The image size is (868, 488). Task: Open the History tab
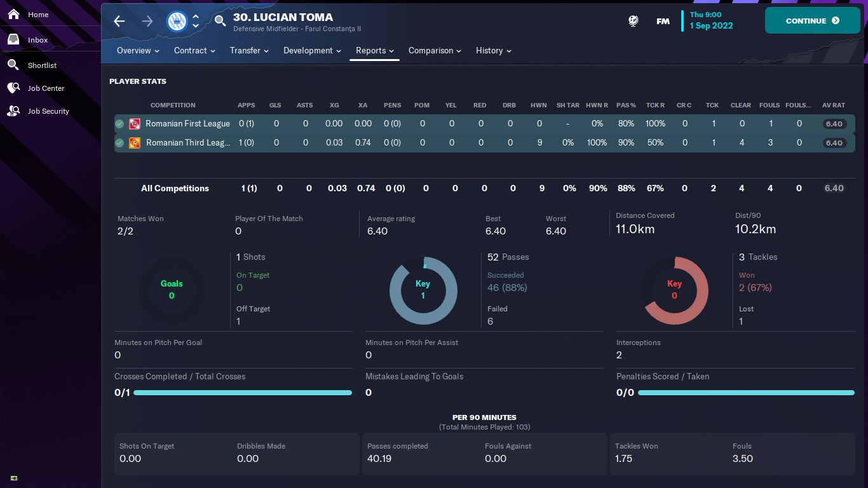[493, 51]
